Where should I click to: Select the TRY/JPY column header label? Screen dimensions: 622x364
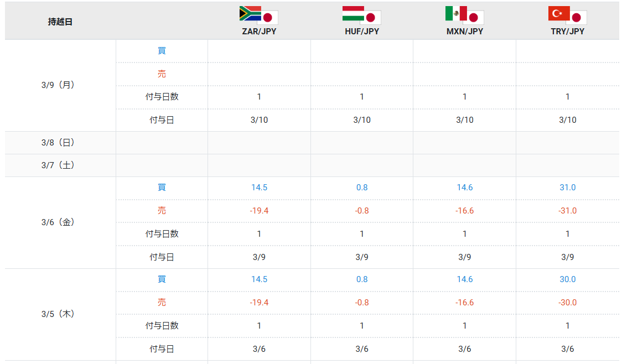pos(567,32)
